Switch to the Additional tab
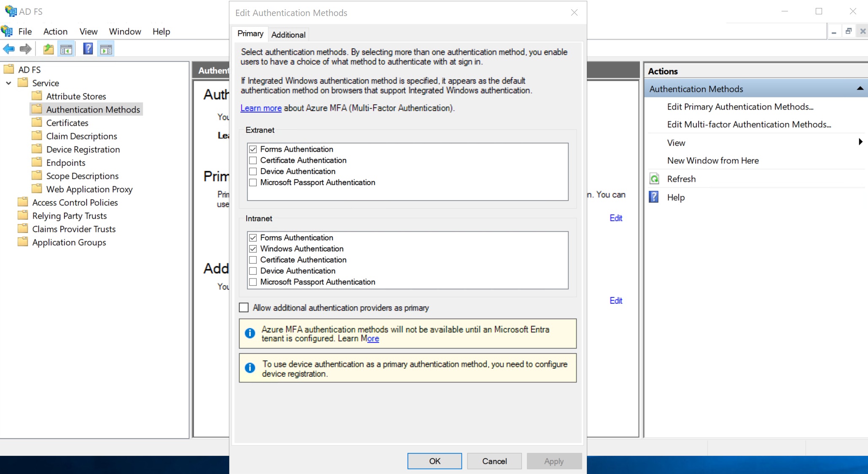 288,35
